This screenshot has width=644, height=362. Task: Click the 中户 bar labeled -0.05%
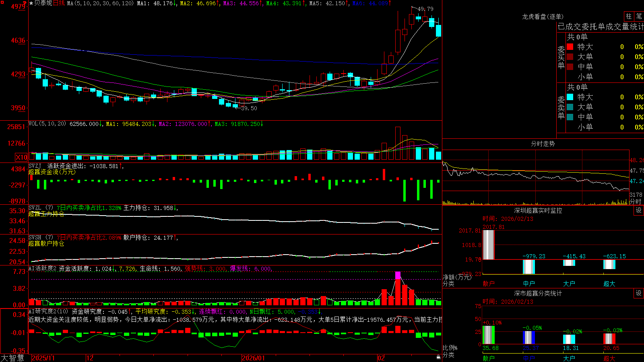528,337
